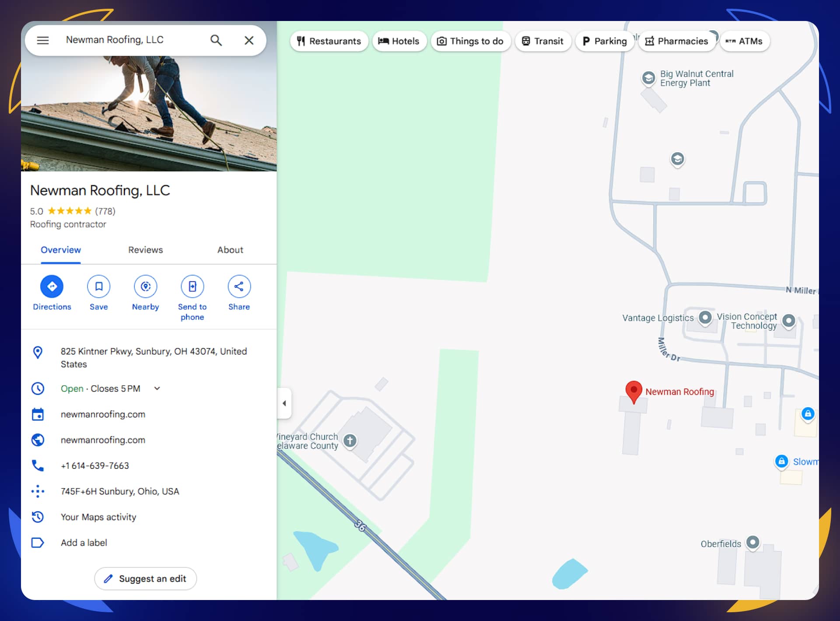
Task: Switch to the Reviews tab
Action: [x=145, y=250]
